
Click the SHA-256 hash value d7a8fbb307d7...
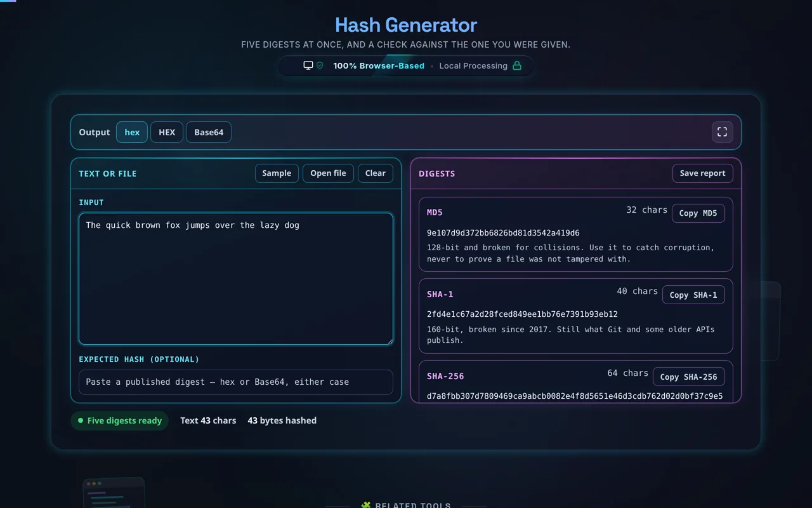click(575, 396)
